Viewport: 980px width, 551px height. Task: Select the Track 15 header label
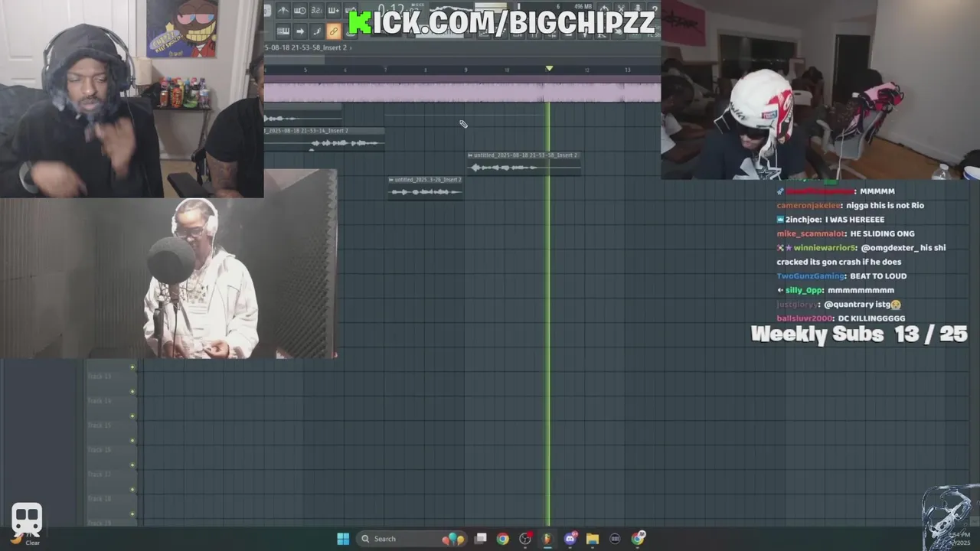100,425
